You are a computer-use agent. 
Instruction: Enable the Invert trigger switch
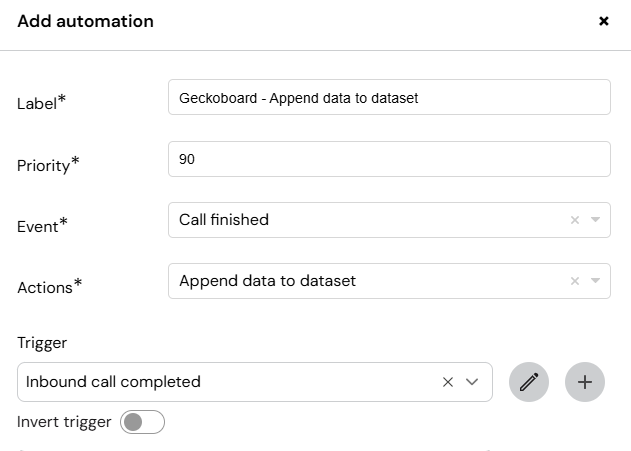tap(142, 422)
